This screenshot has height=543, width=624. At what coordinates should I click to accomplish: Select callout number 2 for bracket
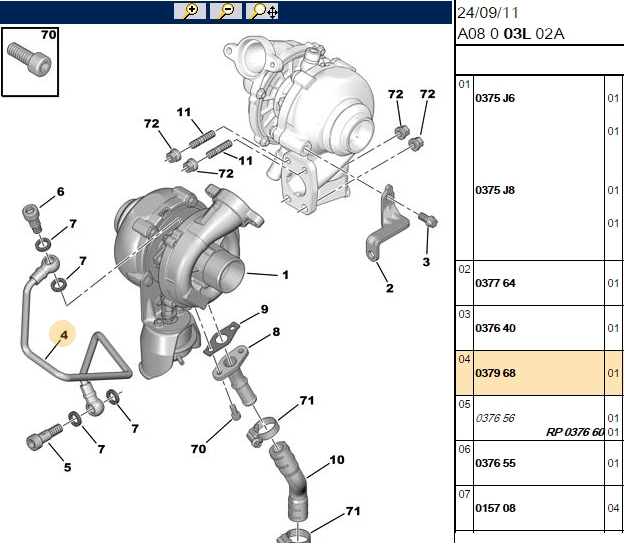(390, 288)
